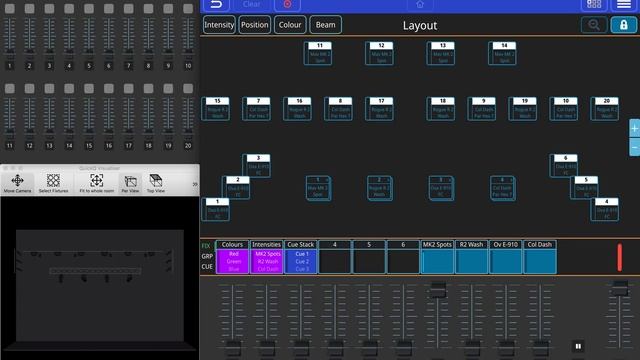
Task: Open the layout search magnifier
Action: coord(594,25)
